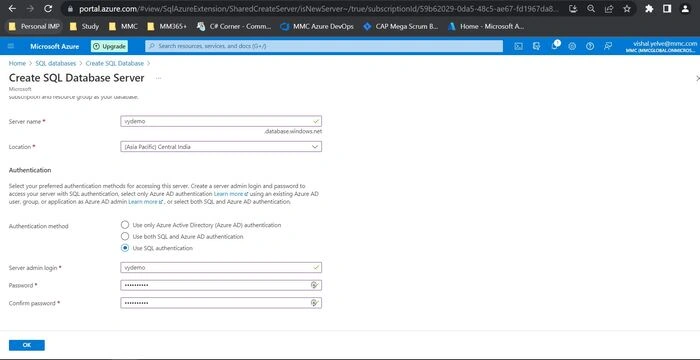Open MM365+ bookmark folder
Viewport: 700px width, 360px height.
pyautogui.click(x=167, y=26)
